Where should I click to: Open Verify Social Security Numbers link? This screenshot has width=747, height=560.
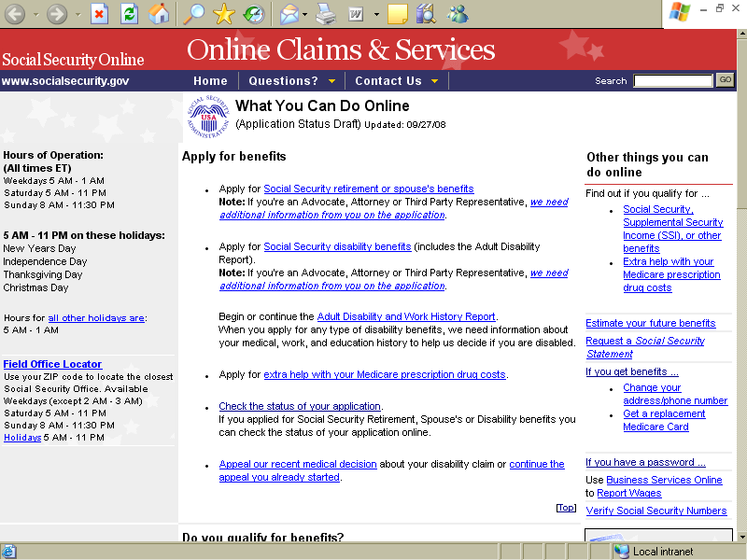[x=656, y=511]
